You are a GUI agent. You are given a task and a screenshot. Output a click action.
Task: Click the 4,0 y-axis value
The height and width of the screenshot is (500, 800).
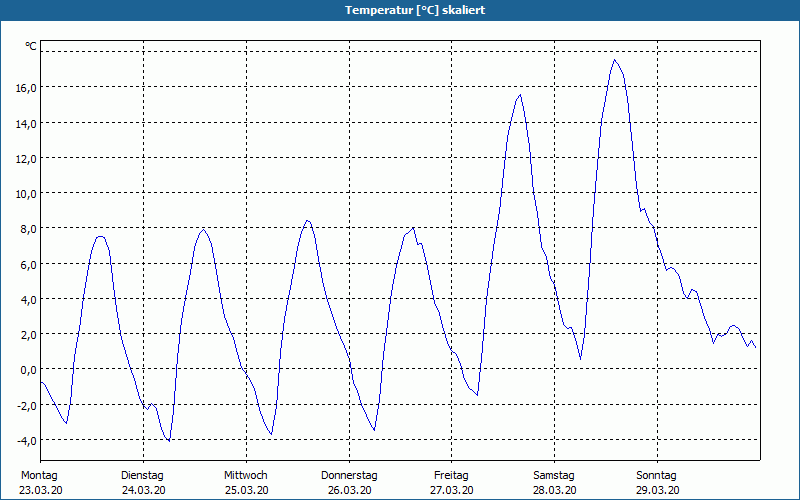[x=28, y=299]
